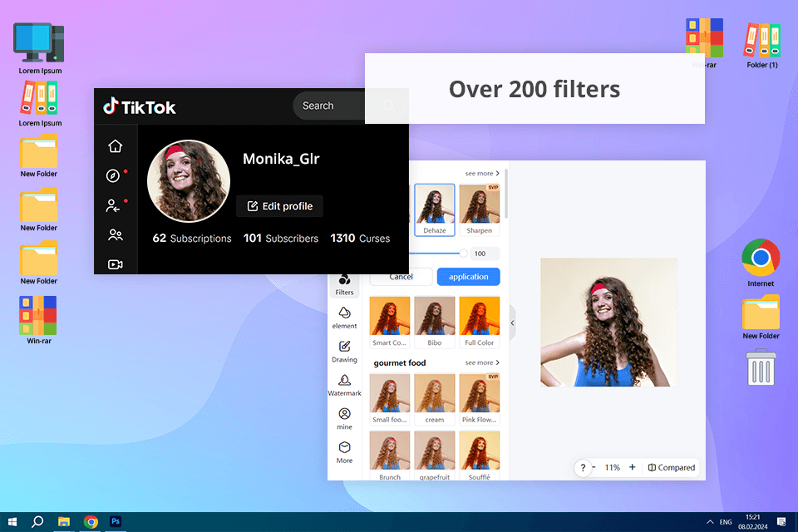
Task: Click the TikTok logo
Action: click(140, 107)
